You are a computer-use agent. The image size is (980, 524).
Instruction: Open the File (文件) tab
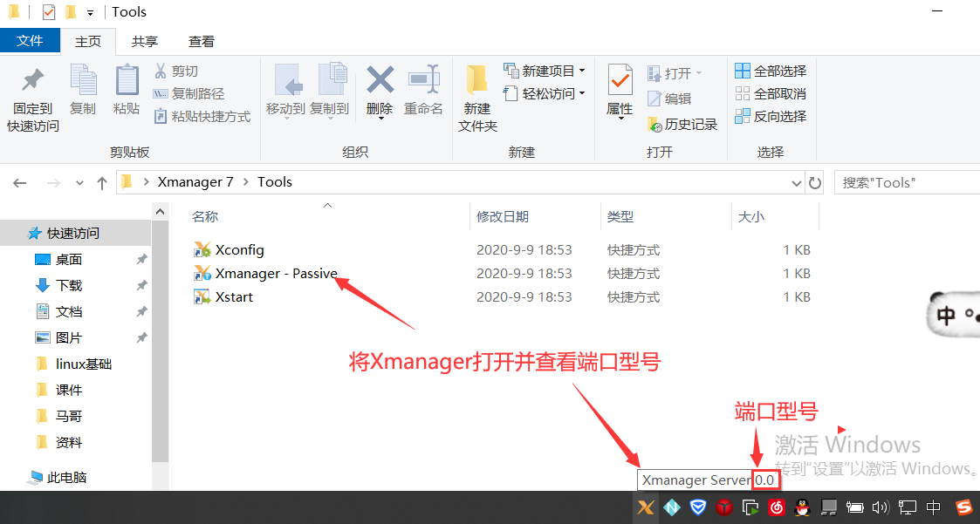pyautogui.click(x=30, y=41)
